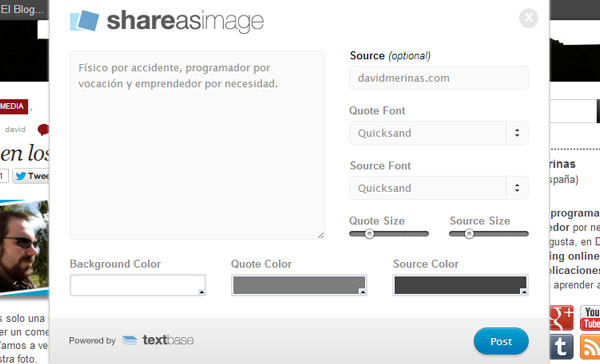Click the shareasimage logo icon

click(84, 21)
